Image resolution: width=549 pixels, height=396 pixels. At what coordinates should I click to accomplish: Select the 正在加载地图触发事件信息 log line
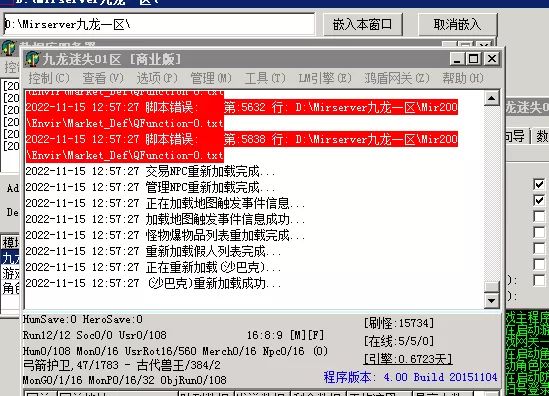click(165, 203)
